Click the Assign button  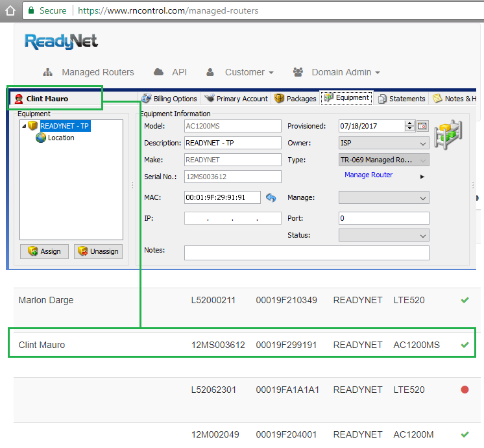(45, 251)
